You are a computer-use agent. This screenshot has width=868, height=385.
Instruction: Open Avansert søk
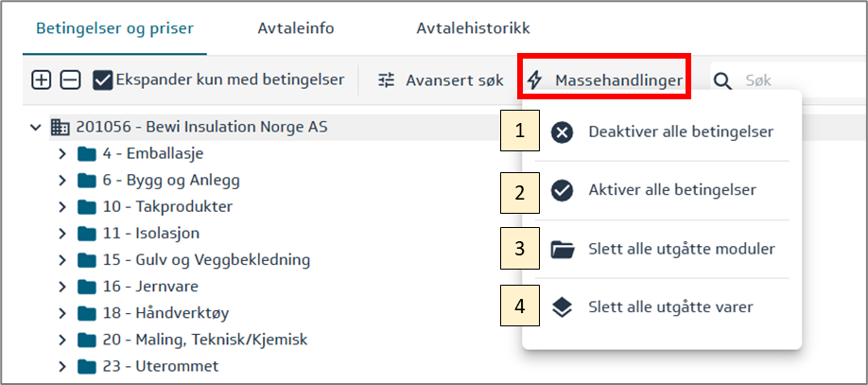pos(454,80)
